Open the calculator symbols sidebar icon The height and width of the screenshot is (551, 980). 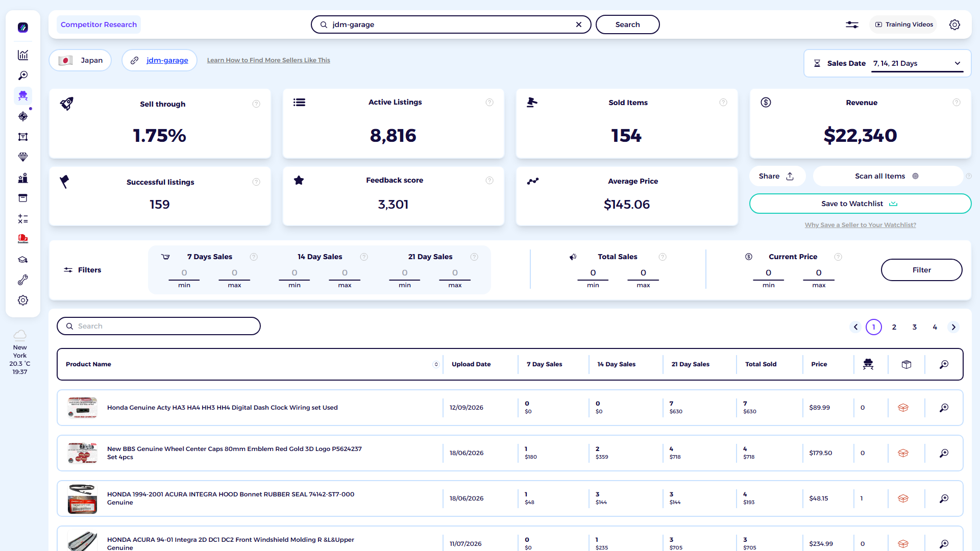23,219
